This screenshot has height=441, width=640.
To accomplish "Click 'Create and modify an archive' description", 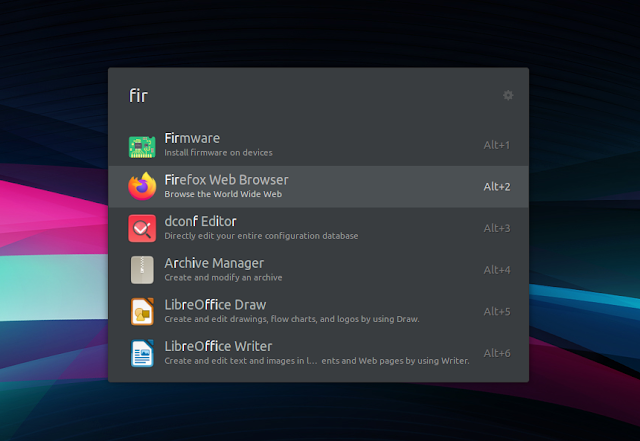I will 223,278.
